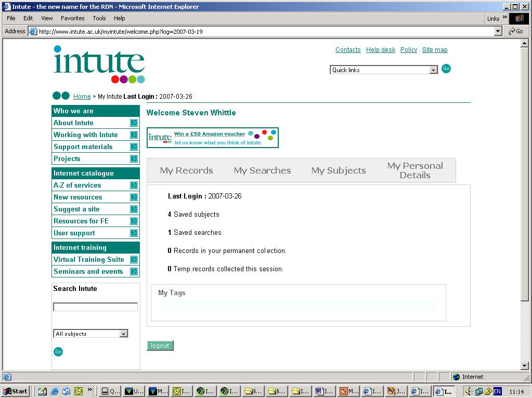
Task: Open the All subjects dropdown
Action: [x=123, y=334]
